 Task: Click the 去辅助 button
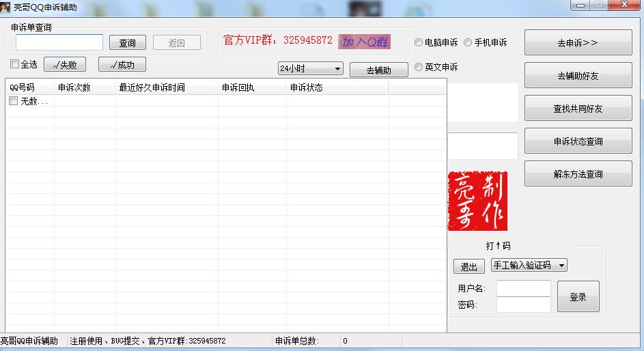(378, 70)
